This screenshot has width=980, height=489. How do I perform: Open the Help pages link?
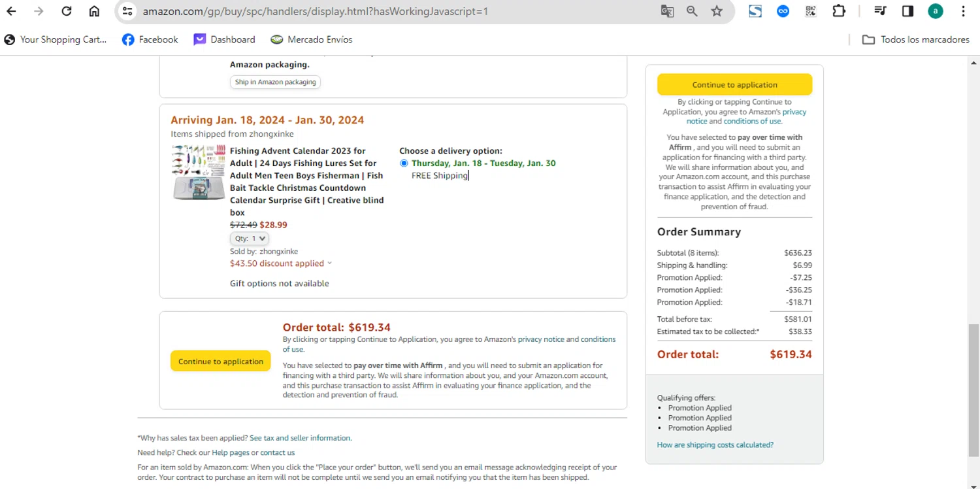(231, 452)
